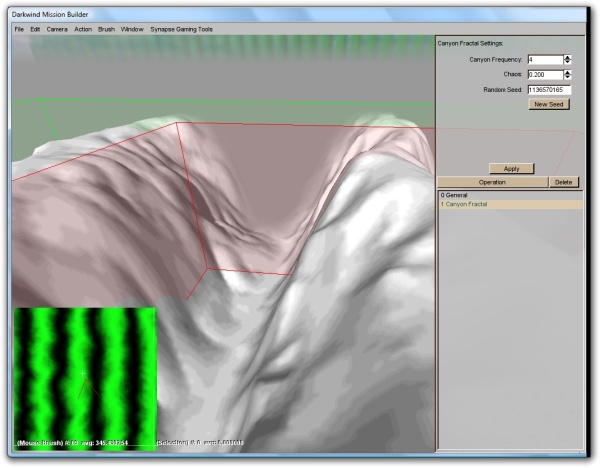Delete the selected operation

point(563,183)
